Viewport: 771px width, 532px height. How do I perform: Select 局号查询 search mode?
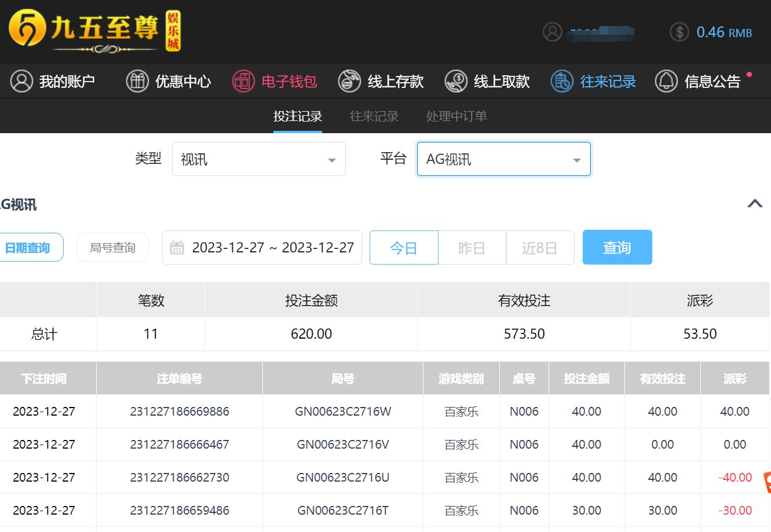pyautogui.click(x=112, y=248)
